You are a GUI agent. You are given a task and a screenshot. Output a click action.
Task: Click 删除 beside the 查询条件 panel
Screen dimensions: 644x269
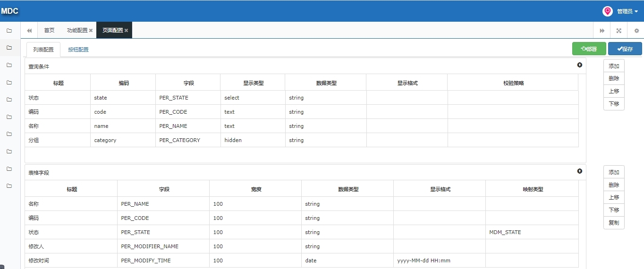point(614,78)
